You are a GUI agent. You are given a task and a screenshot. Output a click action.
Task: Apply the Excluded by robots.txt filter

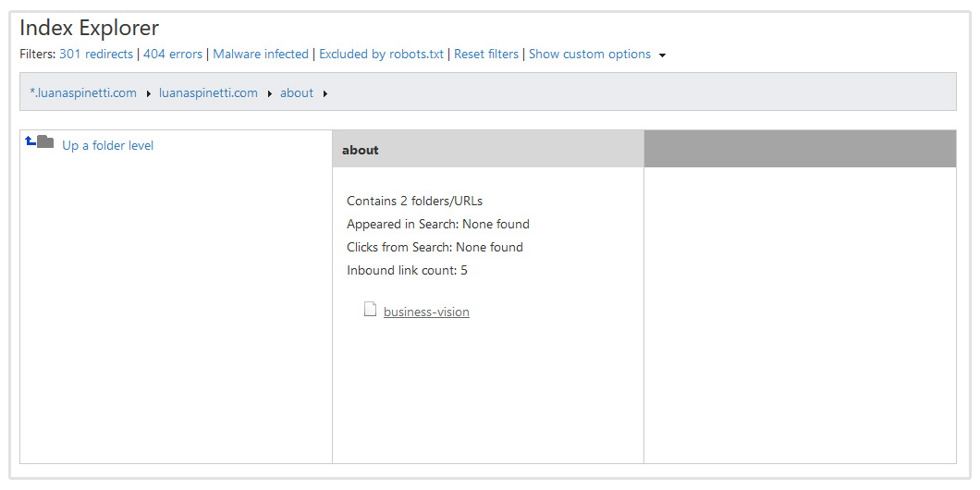pyautogui.click(x=381, y=55)
